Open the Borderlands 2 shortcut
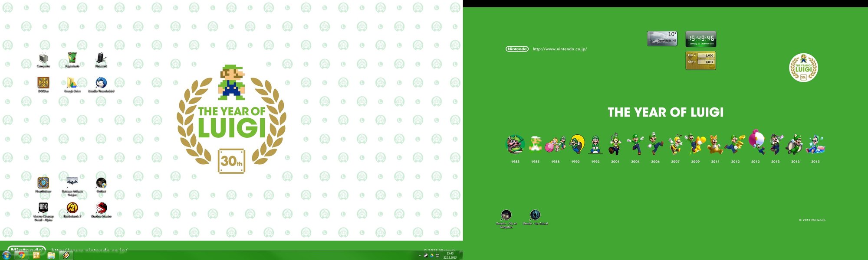 [x=72, y=208]
